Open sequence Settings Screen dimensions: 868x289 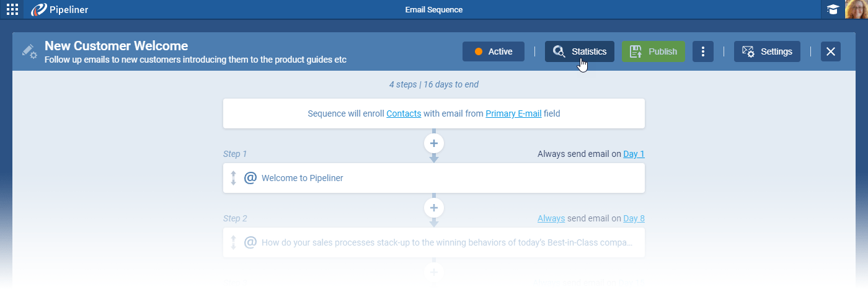pos(767,51)
